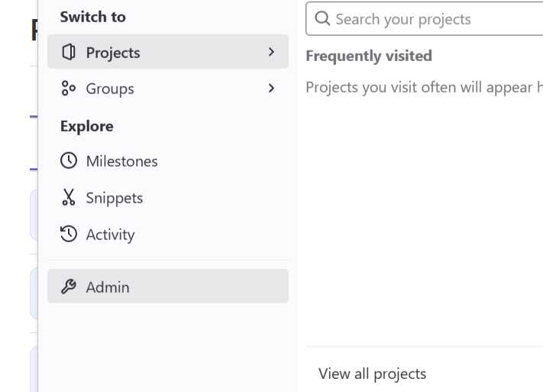This screenshot has height=392, width=543.
Task: Click the Snippets scissors icon
Action: point(69,197)
